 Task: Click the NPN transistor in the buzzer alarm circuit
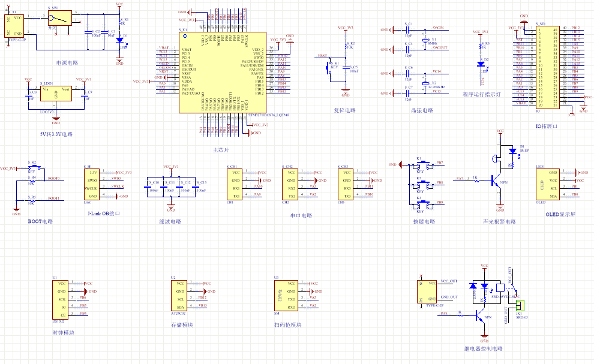click(496, 182)
